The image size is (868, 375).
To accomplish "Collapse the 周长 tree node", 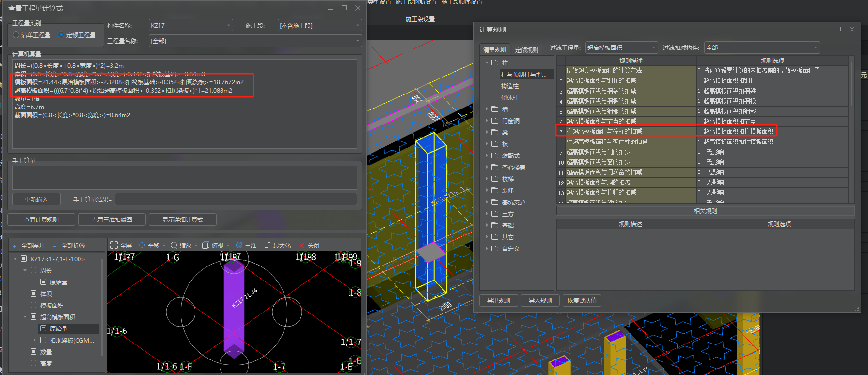I will [25, 270].
